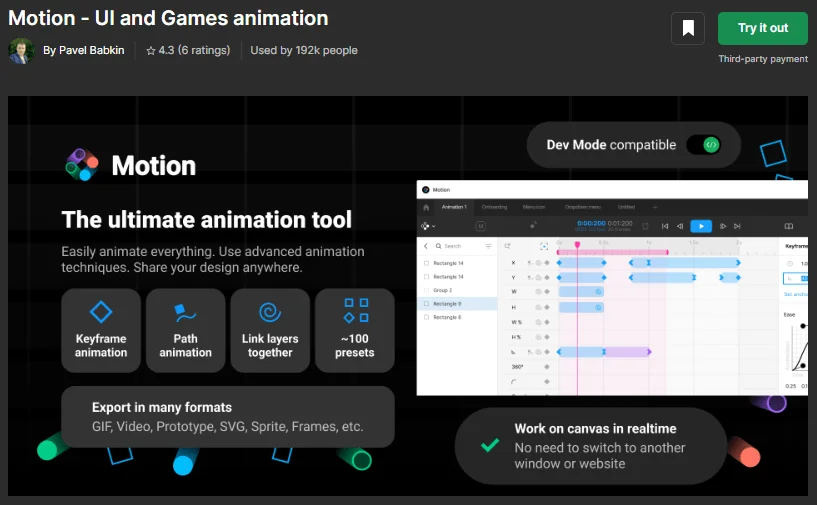Add keyframe diamond on Y row
Image resolution: width=817 pixels, height=505 pixels.
[x=547, y=278]
